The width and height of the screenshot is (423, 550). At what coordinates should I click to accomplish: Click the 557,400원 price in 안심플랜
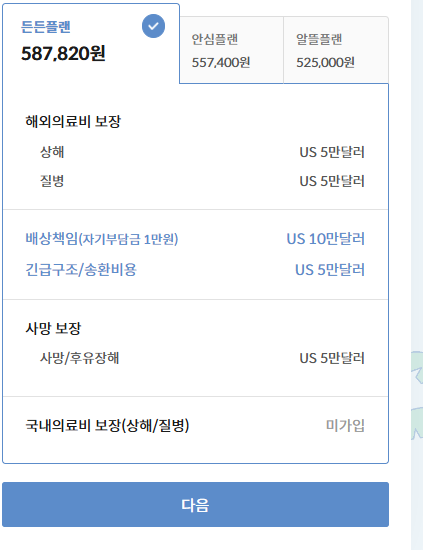pyautogui.click(x=221, y=62)
